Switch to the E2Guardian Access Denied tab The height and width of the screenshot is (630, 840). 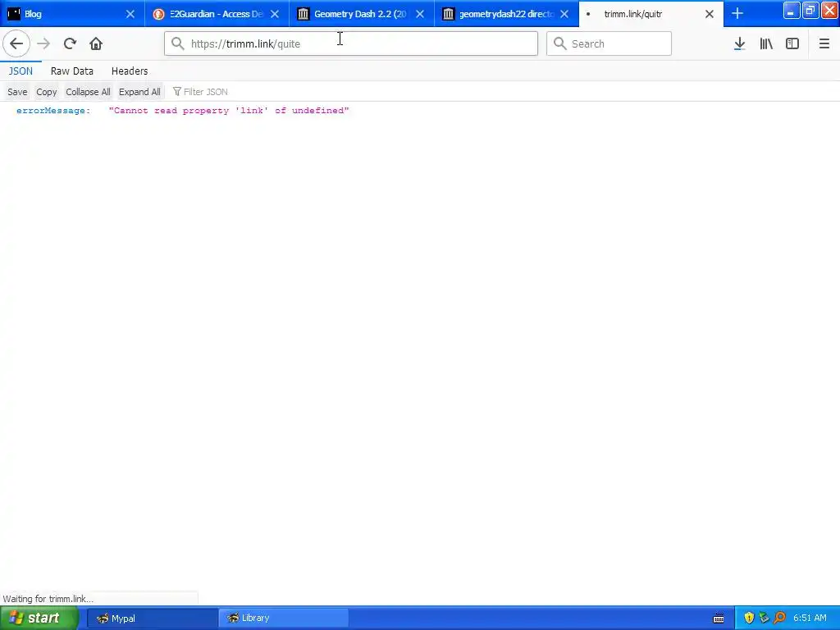[217, 14]
